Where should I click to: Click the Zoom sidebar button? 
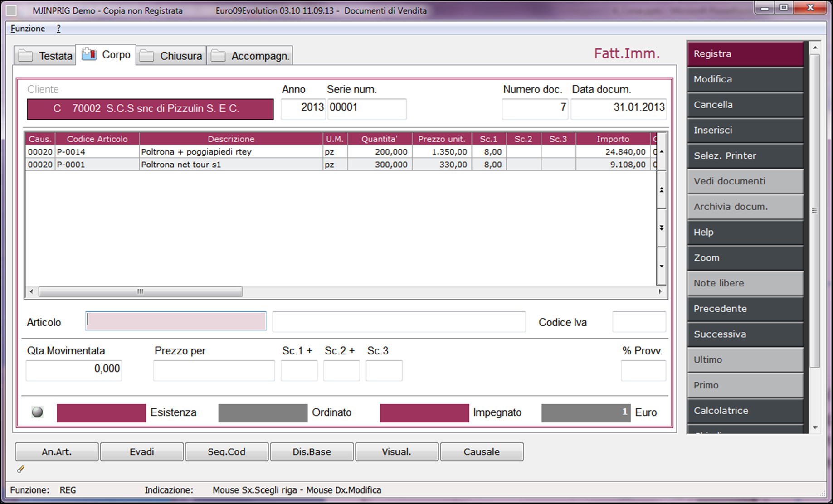[745, 257]
